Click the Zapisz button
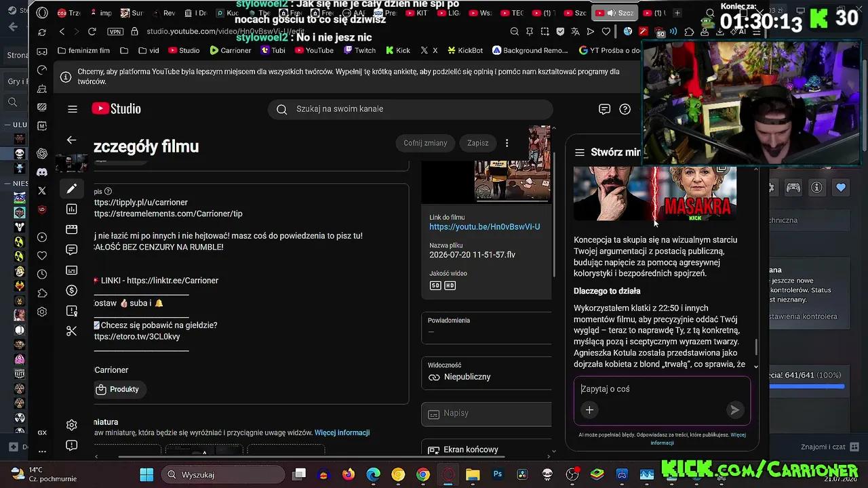 [477, 143]
